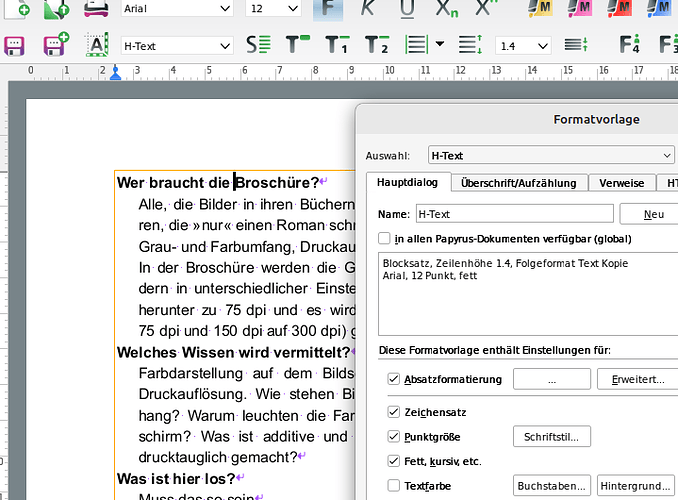Image resolution: width=678 pixels, height=500 pixels.
Task: Enable global availability in all Papyrus documents
Action: pos(385,239)
